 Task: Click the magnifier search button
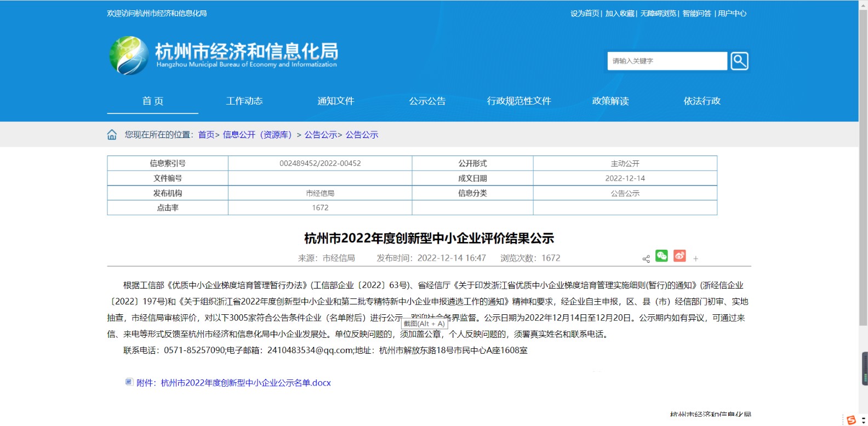pyautogui.click(x=739, y=61)
